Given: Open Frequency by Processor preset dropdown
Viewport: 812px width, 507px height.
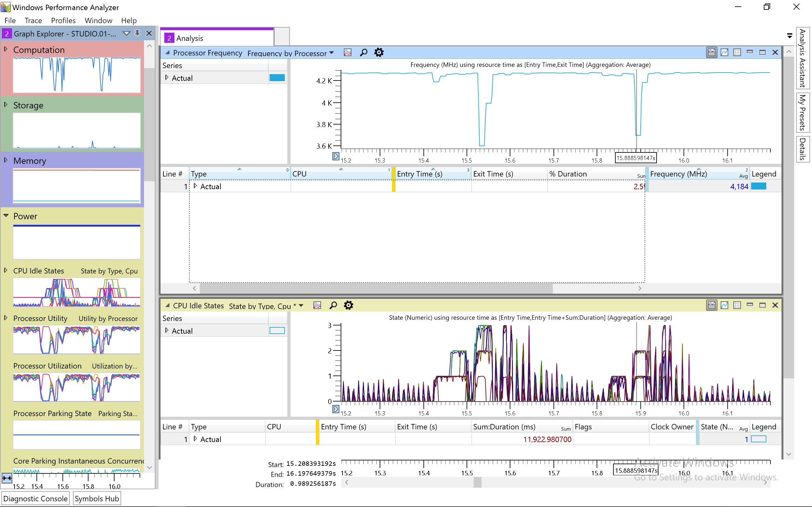Looking at the screenshot, I should point(331,53).
